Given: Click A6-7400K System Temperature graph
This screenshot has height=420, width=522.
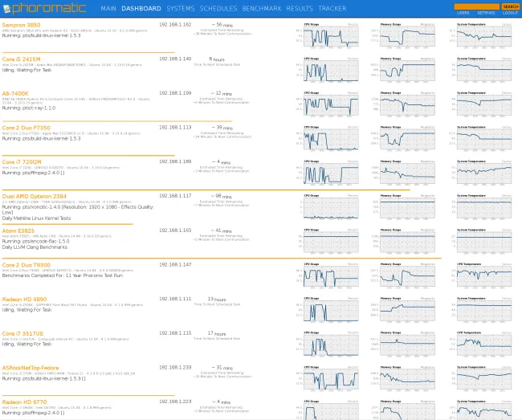Looking at the screenshot, I should coord(484,105).
